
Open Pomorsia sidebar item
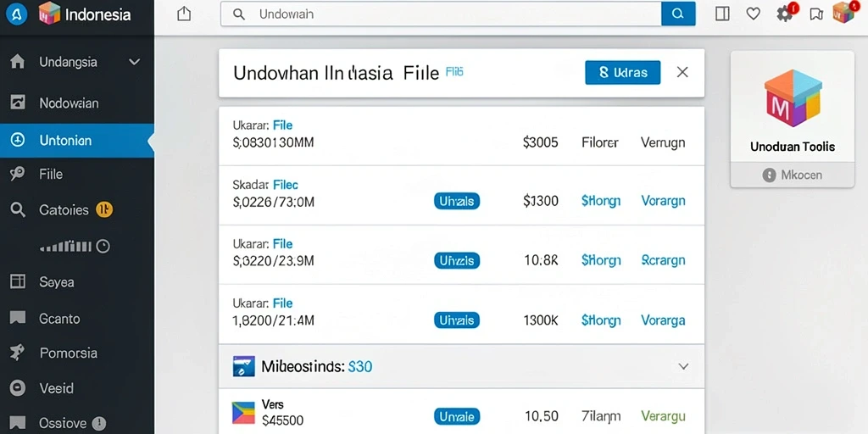(x=69, y=353)
